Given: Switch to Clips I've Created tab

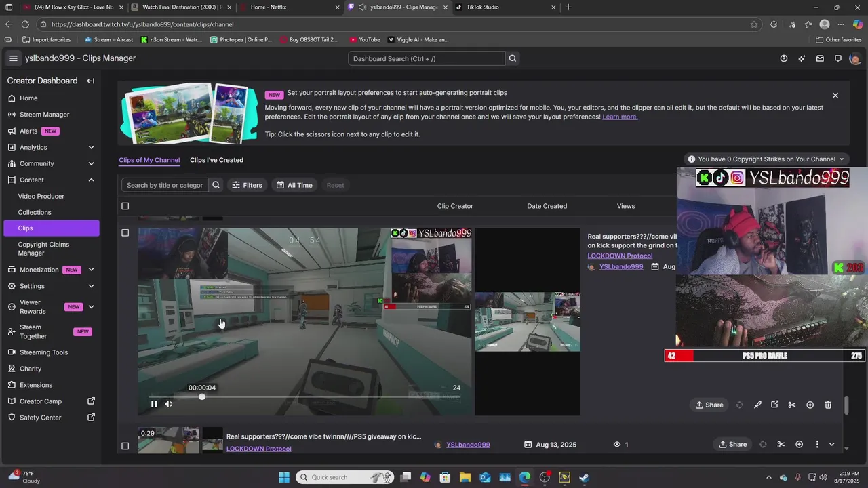Looking at the screenshot, I should pos(216,160).
